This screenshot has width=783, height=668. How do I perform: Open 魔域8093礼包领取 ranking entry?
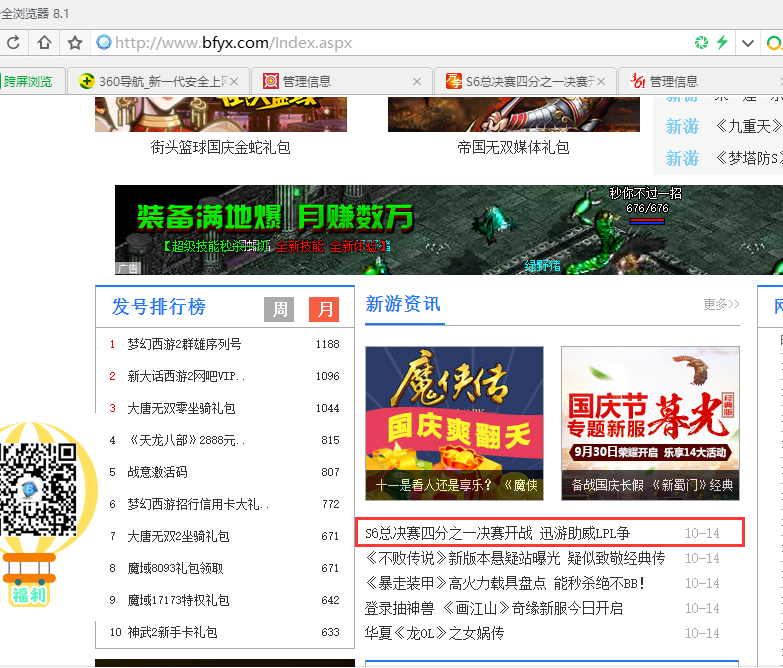coord(175,568)
